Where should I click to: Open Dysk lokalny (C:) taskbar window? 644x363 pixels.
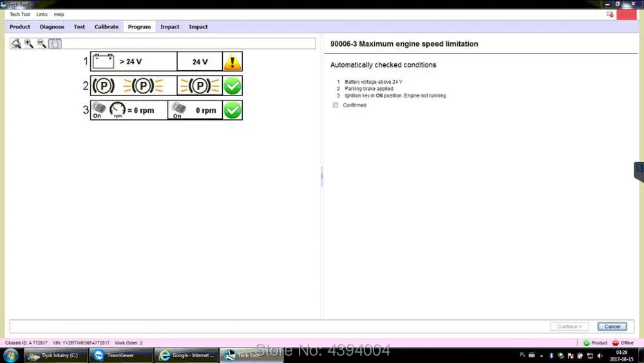point(56,355)
